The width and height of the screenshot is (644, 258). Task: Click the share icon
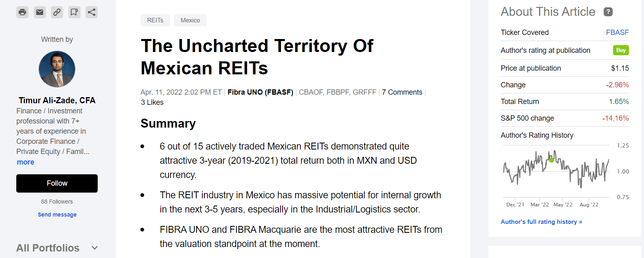pos(92,12)
